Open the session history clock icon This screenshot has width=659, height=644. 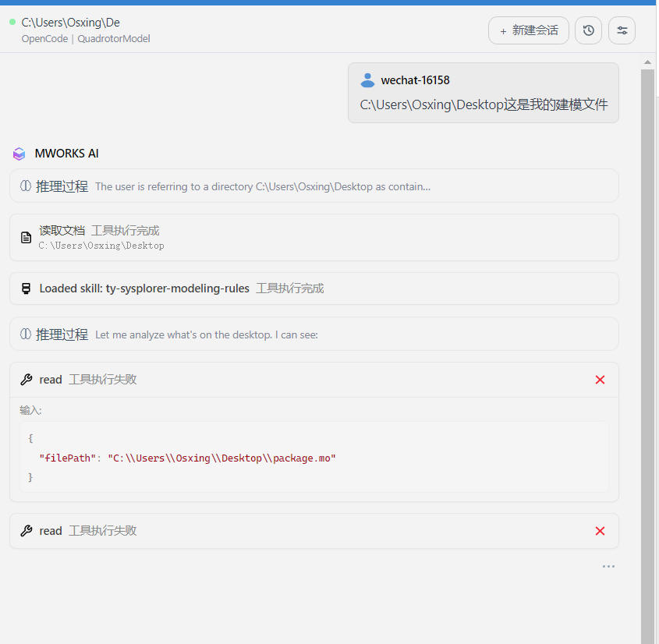[588, 30]
